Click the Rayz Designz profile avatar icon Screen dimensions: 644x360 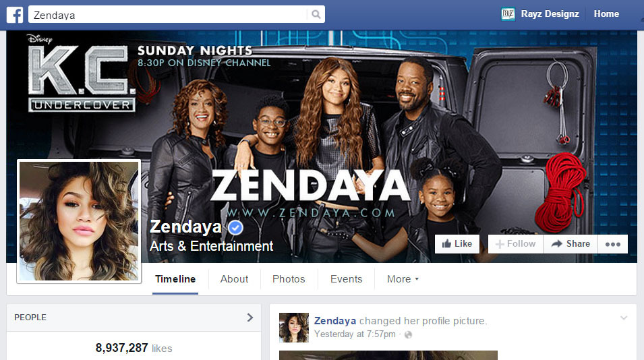tap(508, 14)
